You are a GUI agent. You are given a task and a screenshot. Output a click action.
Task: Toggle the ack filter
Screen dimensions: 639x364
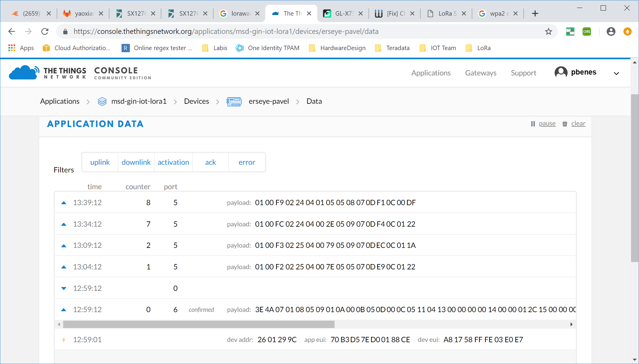click(x=211, y=162)
